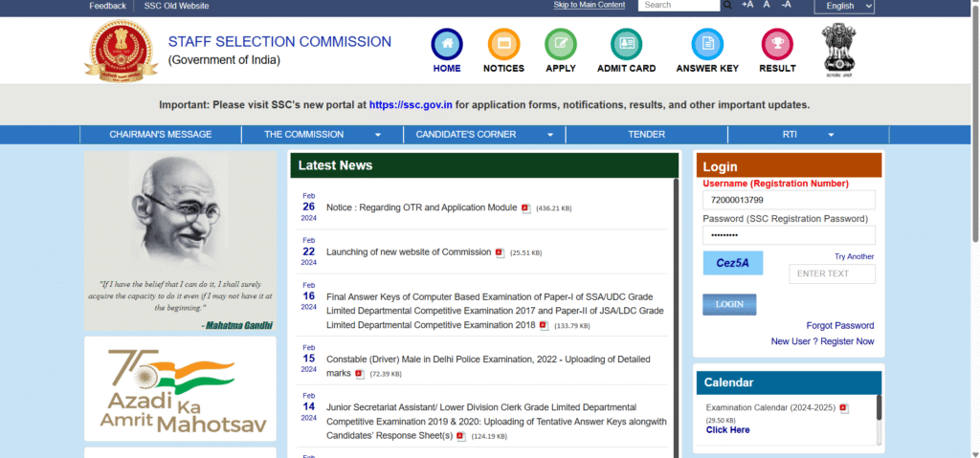The height and width of the screenshot is (458, 980).
Task: Decrease font size with -A
Action: [787, 5]
